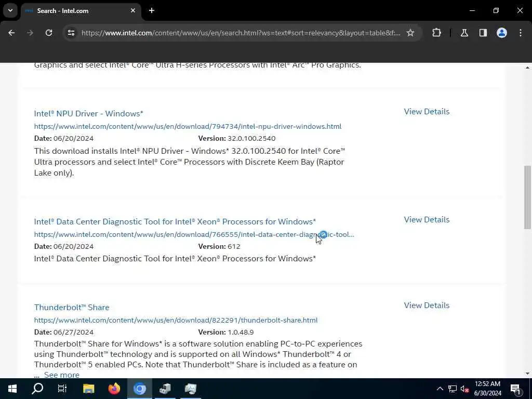Open File Explorer from the taskbar
Screen dimensions: 532x399
[x=88, y=389]
